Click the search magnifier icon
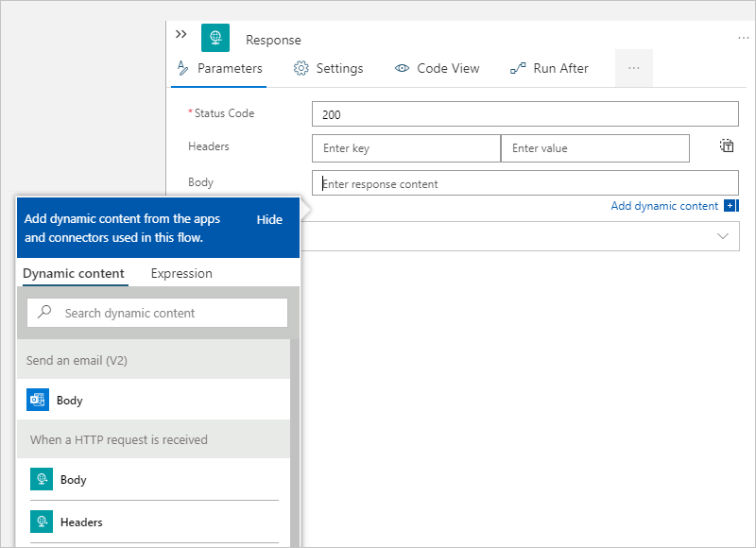Screen dimensions: 756x548 [x=44, y=313]
